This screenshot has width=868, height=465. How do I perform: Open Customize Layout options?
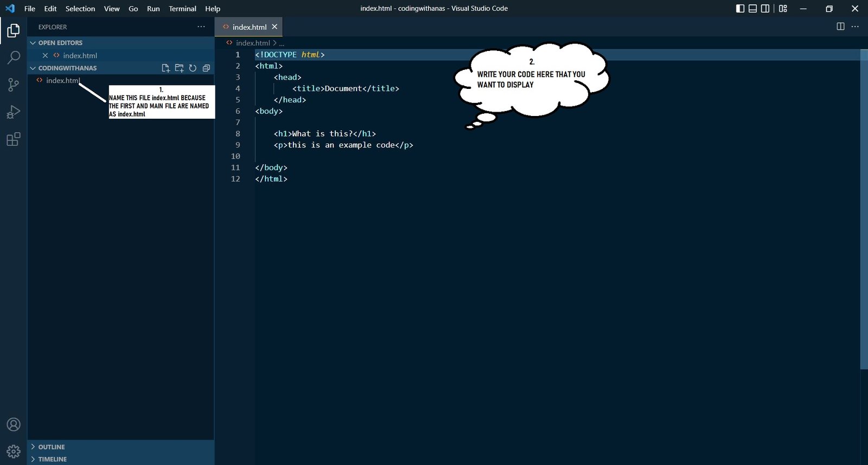pyautogui.click(x=783, y=8)
